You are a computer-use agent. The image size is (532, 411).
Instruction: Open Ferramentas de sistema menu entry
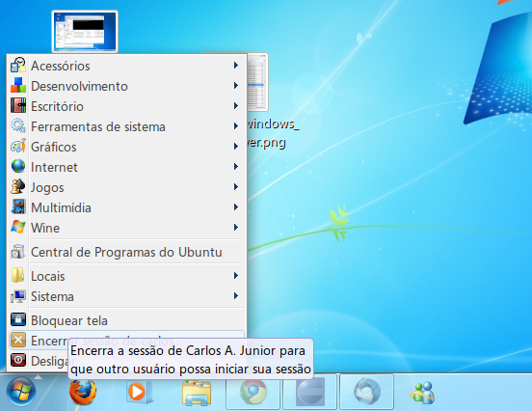coord(126,126)
